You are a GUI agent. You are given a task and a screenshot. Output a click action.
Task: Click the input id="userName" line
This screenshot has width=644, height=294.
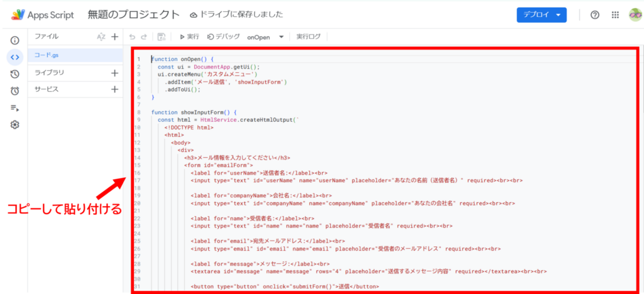coord(357,180)
